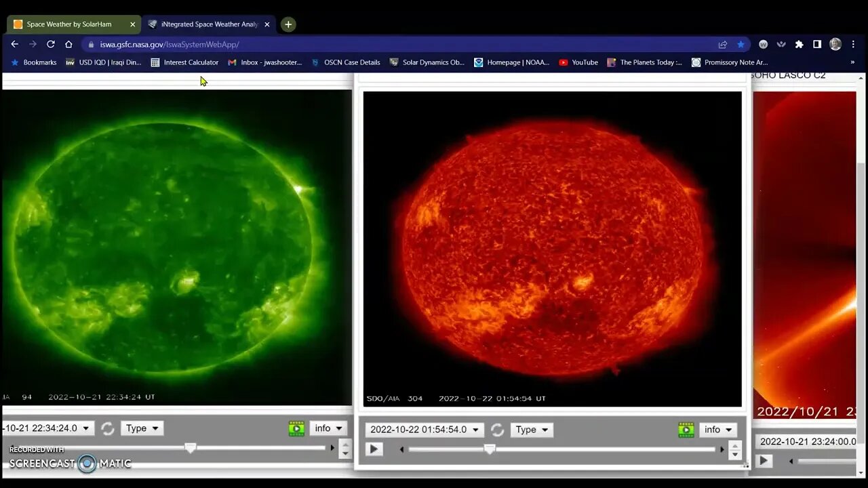Close the Space Weather by SolarHam tab
Screen dimensions: 868x488
tap(132, 24)
